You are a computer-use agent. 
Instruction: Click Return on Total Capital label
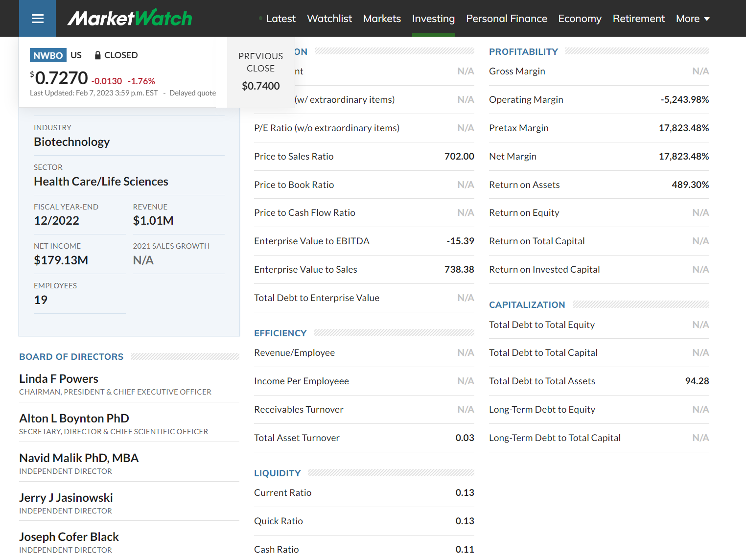pos(536,241)
